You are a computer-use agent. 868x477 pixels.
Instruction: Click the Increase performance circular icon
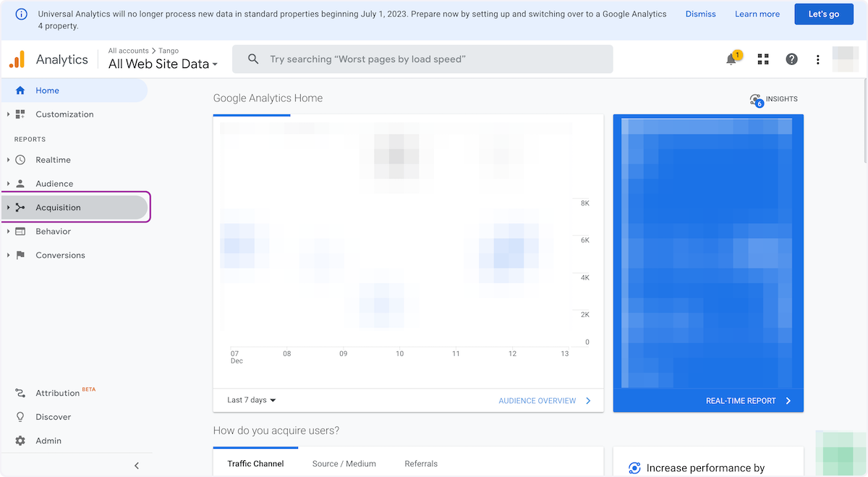(634, 468)
